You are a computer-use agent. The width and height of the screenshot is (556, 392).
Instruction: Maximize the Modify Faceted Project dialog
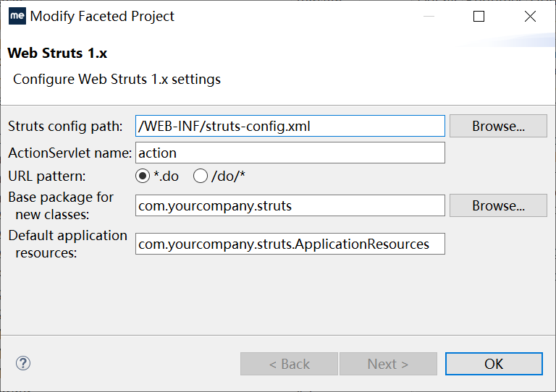coord(479,17)
